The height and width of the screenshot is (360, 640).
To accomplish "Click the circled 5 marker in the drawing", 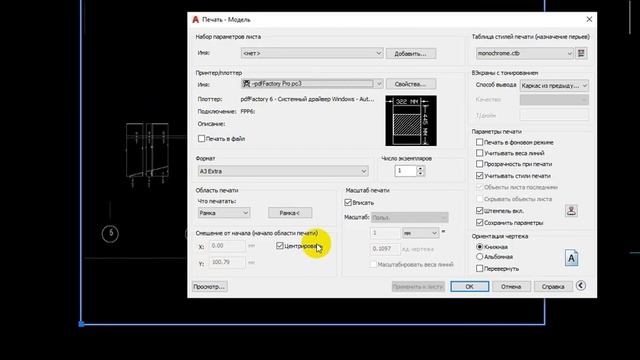I will (110, 233).
